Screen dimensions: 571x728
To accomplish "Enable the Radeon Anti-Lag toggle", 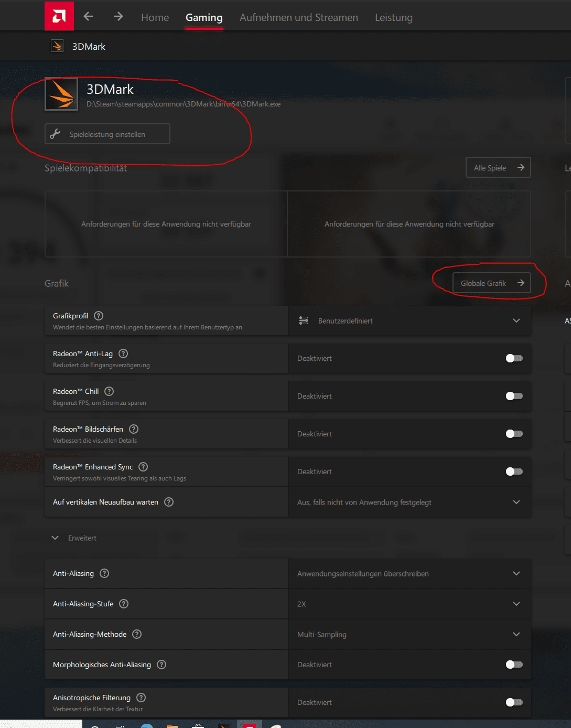I will pyautogui.click(x=514, y=358).
